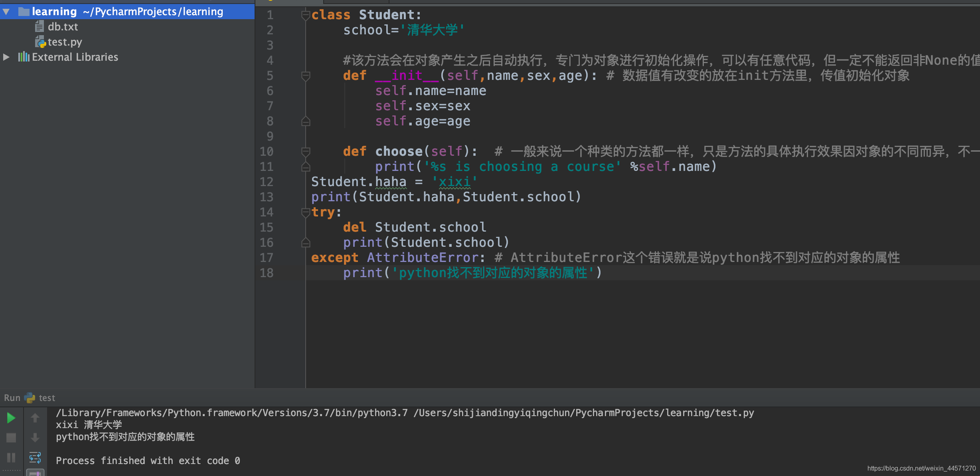Click the 'xixi' string literal
Viewport: 980px width, 476px height.
454,182
